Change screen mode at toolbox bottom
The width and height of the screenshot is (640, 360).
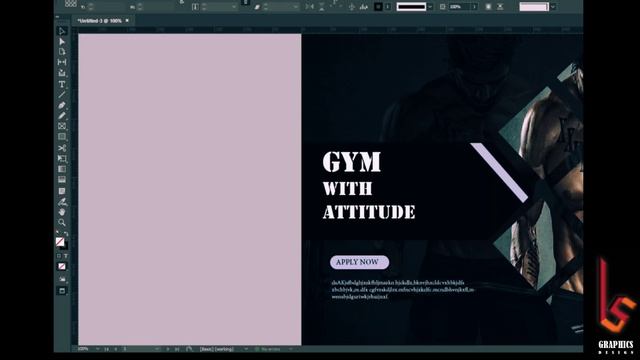coord(62,291)
